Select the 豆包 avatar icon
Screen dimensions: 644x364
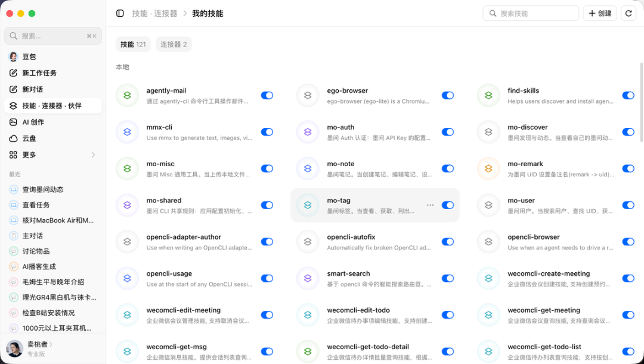point(14,57)
